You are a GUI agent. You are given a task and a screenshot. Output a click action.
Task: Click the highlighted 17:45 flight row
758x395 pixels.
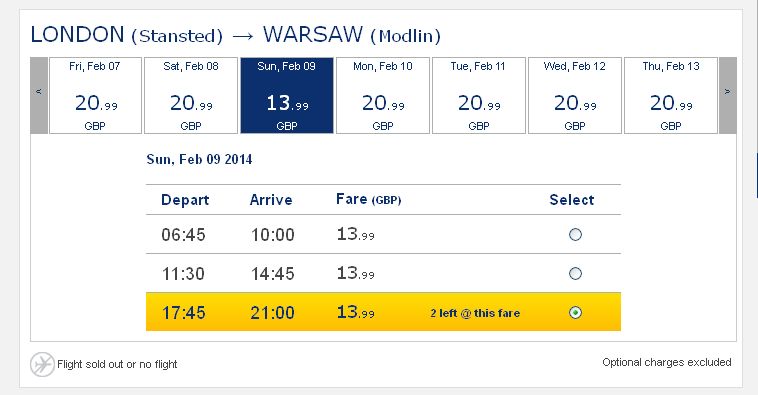tap(383, 312)
